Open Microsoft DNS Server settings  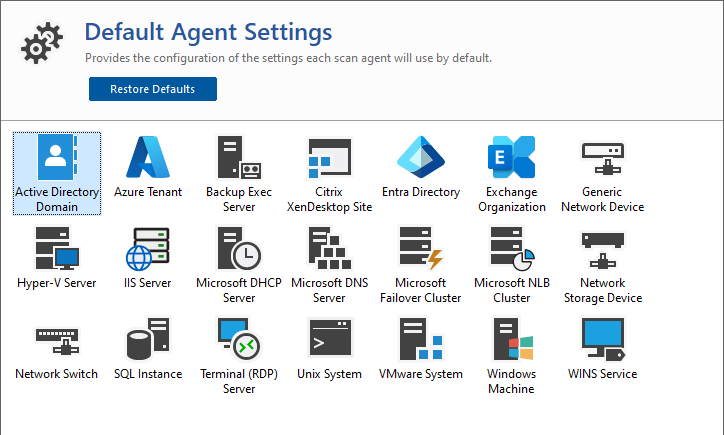[x=330, y=248]
